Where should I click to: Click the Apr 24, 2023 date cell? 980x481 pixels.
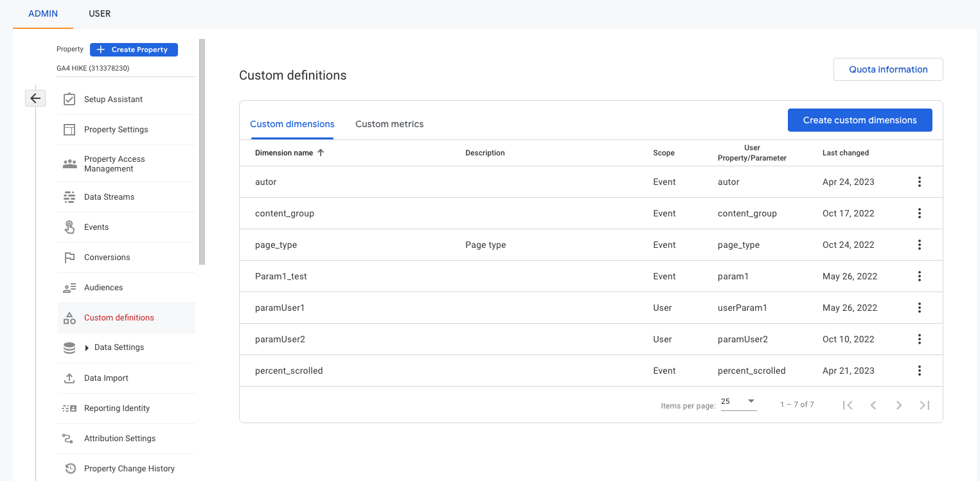click(x=848, y=182)
